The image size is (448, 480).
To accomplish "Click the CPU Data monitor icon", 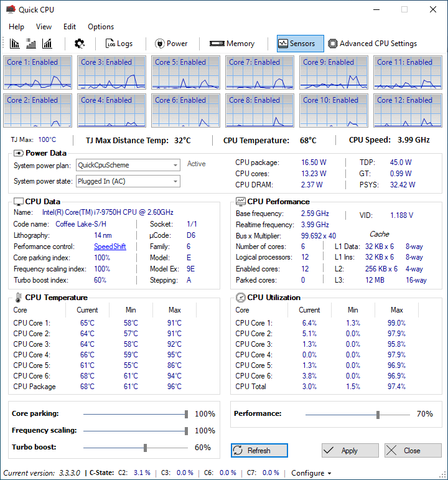I will [x=19, y=202].
